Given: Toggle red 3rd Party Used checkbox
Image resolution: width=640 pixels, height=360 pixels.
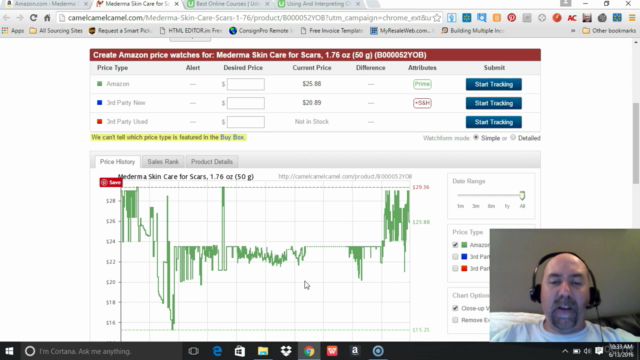Looking at the screenshot, I should coord(455,269).
